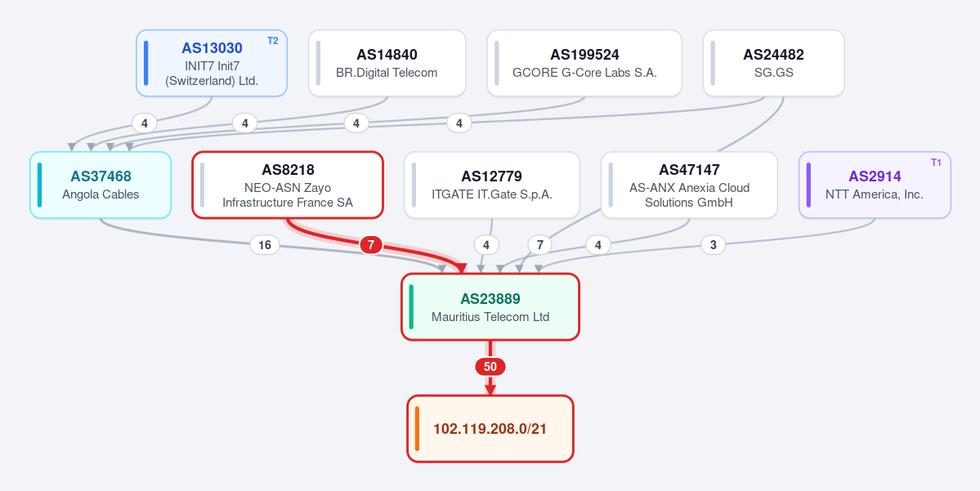Viewport: 980px width, 491px height.
Task: Select the AS8218 NEO-ASN Zayo node
Action: pos(288,185)
